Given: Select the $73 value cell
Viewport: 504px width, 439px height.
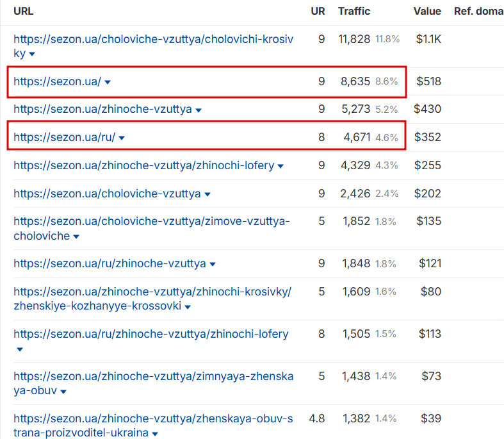Looking at the screenshot, I should pos(432,376).
